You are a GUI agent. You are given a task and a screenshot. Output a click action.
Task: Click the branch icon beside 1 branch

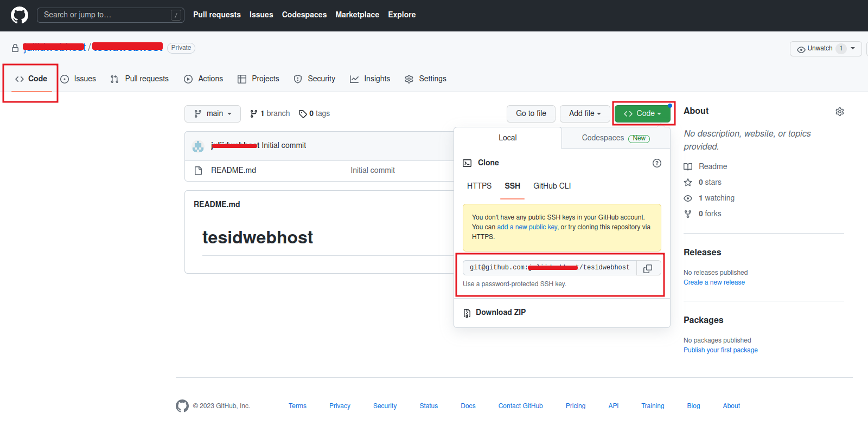coord(253,114)
